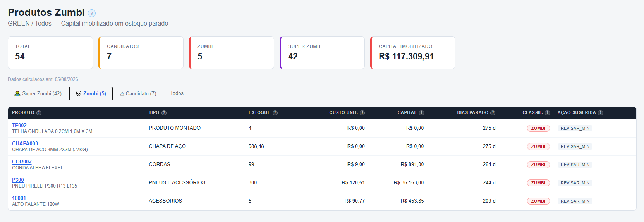Screen dimensions: 644x222
Task: Open product link P300
Action: [x=18, y=180]
